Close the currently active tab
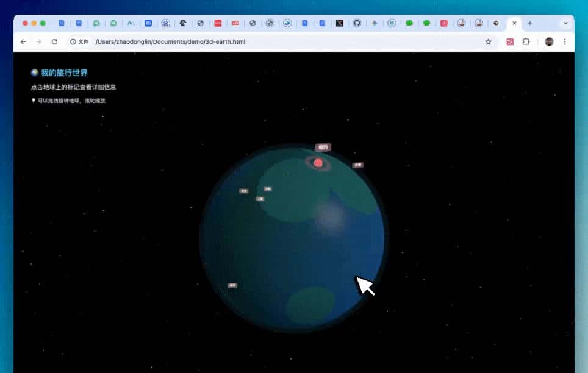The height and width of the screenshot is (373, 588). coord(514,23)
